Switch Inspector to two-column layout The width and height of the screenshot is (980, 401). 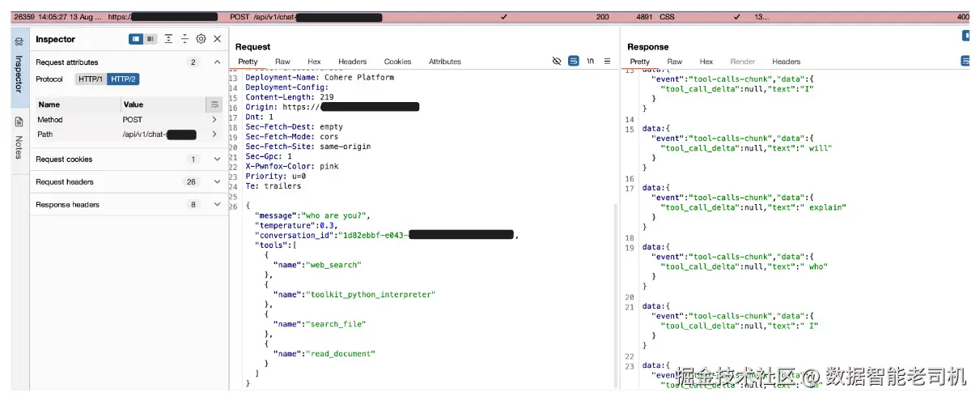point(151,39)
